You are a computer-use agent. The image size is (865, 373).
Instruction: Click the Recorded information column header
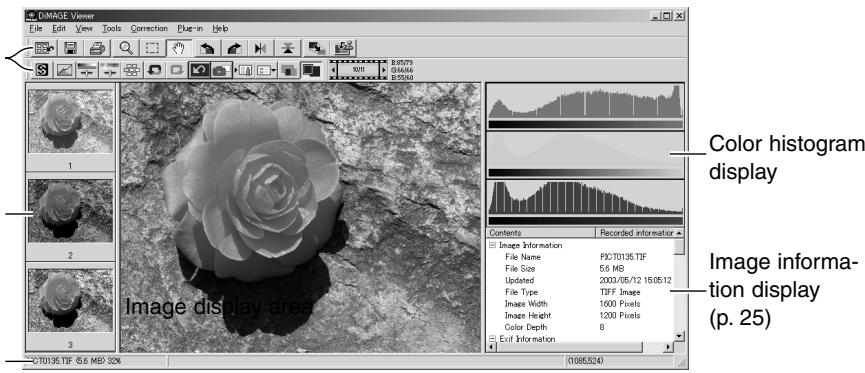(635, 233)
